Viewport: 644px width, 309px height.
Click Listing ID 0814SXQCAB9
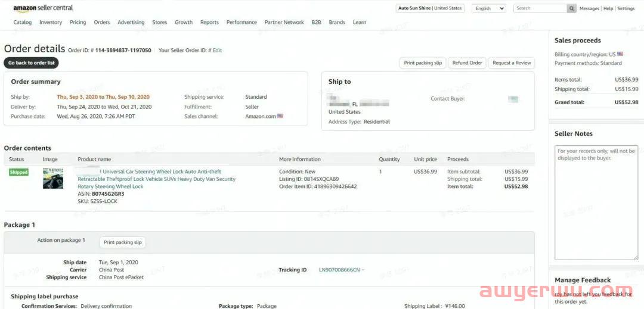pyautogui.click(x=309, y=179)
